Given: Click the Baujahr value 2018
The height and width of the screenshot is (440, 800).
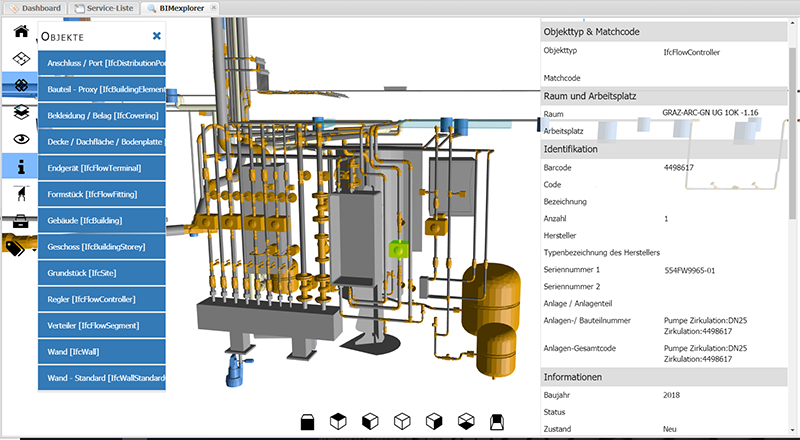Looking at the screenshot, I should pyautogui.click(x=671, y=395).
